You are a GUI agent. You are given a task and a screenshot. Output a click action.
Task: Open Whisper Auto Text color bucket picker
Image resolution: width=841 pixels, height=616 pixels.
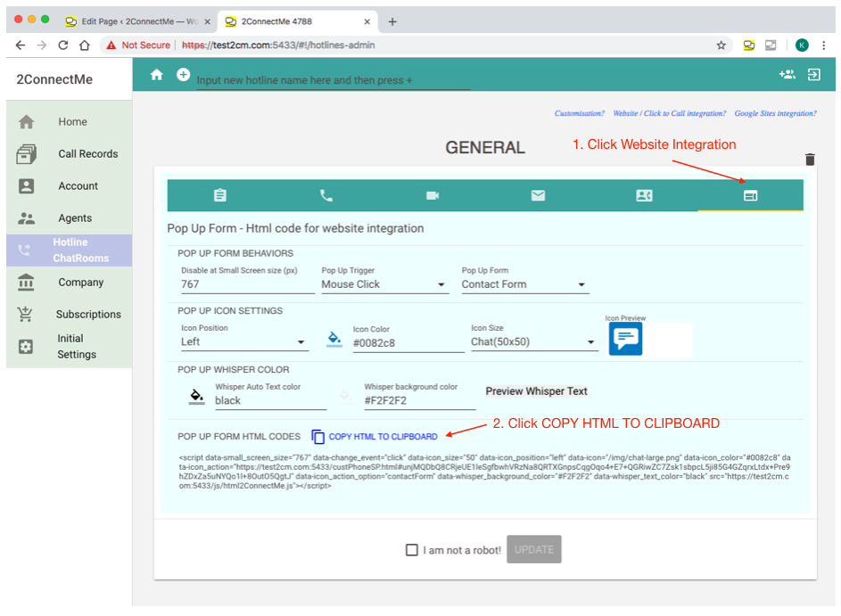pos(197,396)
